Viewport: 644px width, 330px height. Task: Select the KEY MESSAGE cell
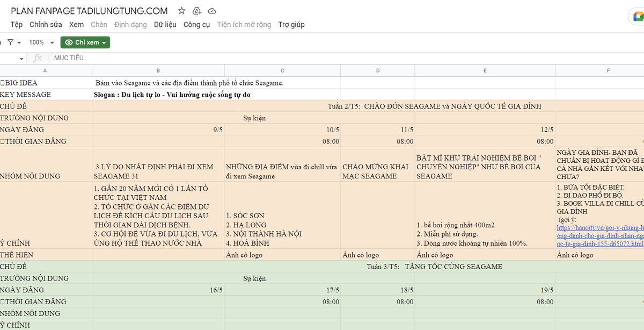pos(46,95)
